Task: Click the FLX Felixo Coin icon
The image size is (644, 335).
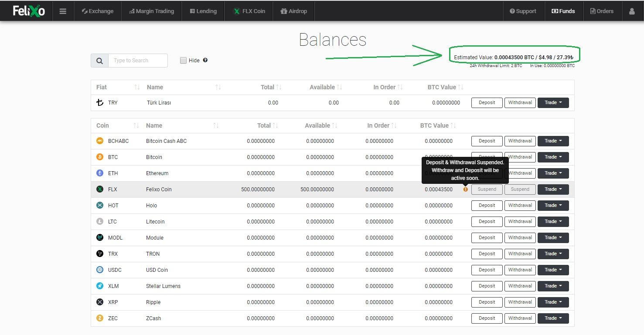Action: 100,189
